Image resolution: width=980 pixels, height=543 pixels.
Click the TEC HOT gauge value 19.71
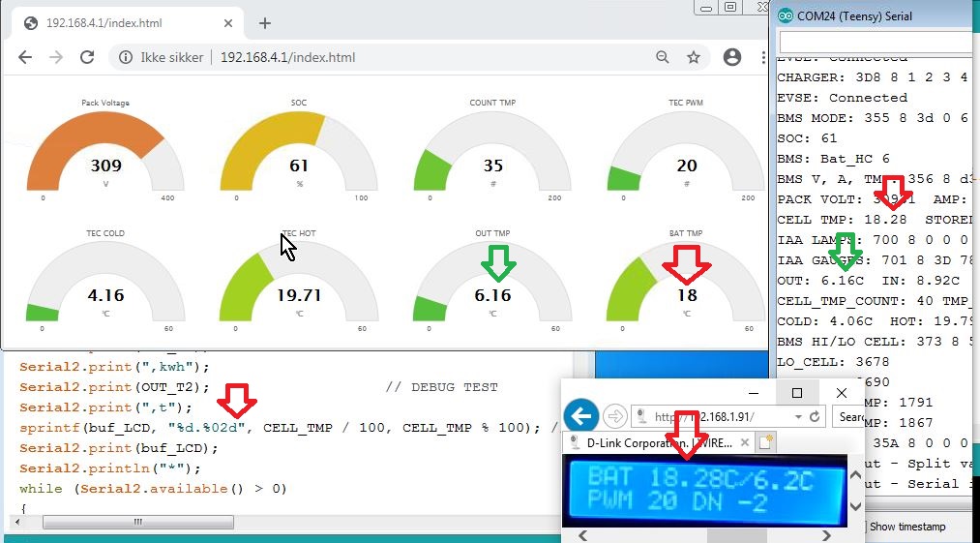(299, 295)
